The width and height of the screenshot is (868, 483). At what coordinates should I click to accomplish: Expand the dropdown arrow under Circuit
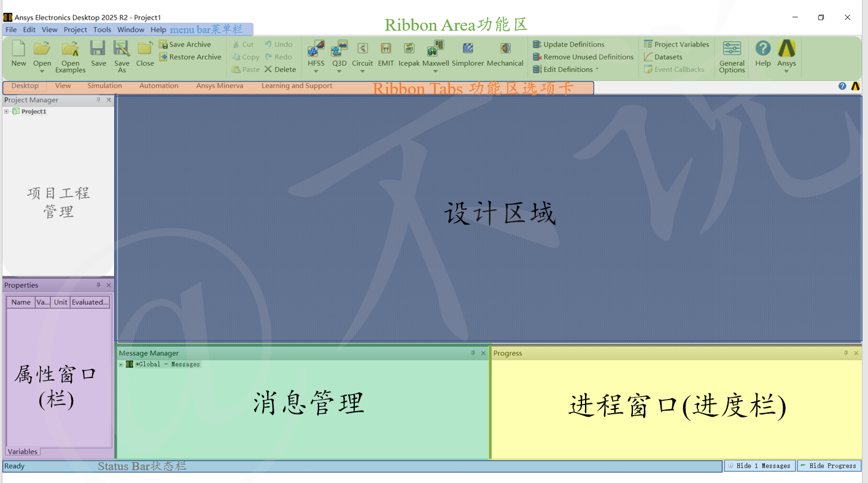362,71
